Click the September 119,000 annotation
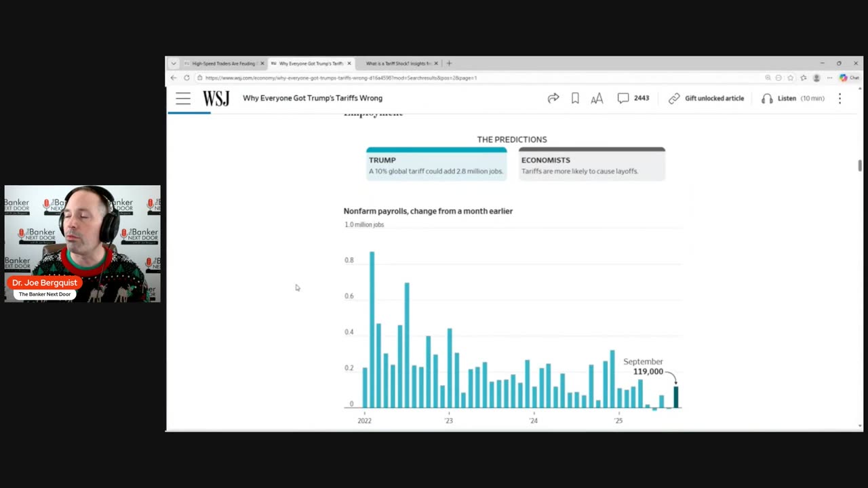 (643, 367)
